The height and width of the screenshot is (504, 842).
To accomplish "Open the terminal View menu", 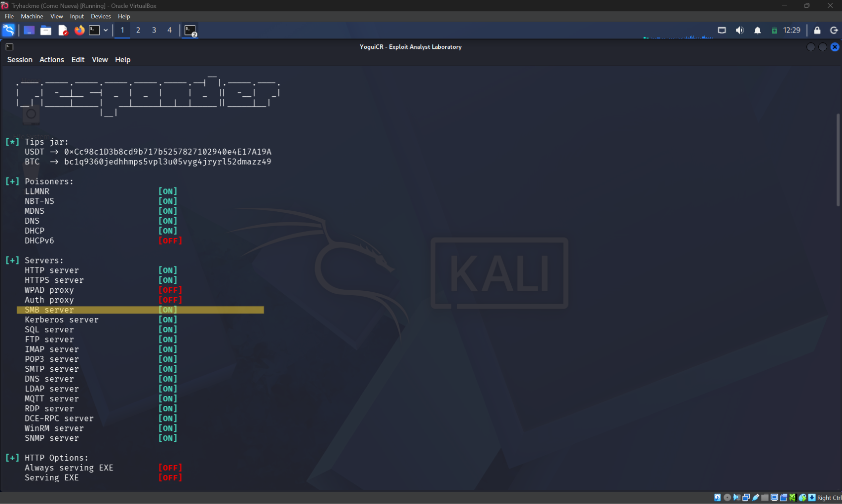I will point(100,60).
